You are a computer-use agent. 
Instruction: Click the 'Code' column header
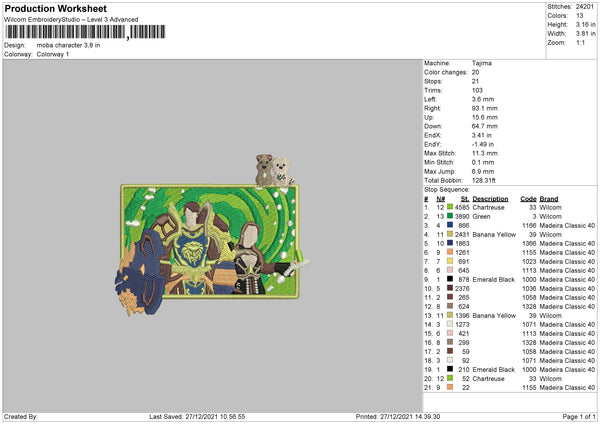pos(528,199)
